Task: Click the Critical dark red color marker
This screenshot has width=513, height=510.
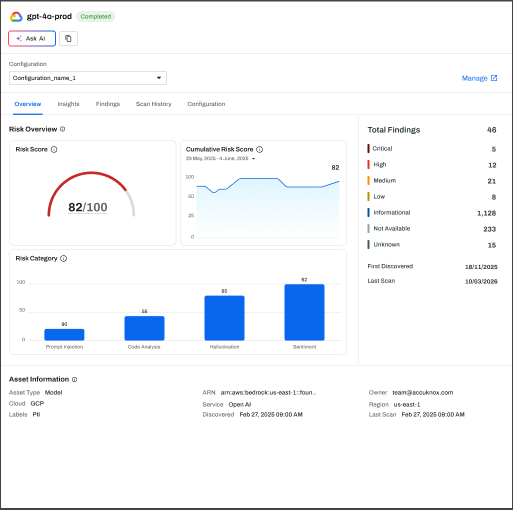Action: (368, 149)
